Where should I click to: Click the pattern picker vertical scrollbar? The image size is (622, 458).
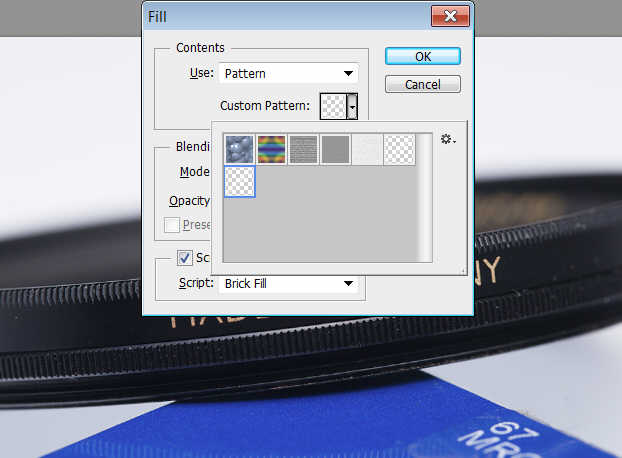[425, 197]
